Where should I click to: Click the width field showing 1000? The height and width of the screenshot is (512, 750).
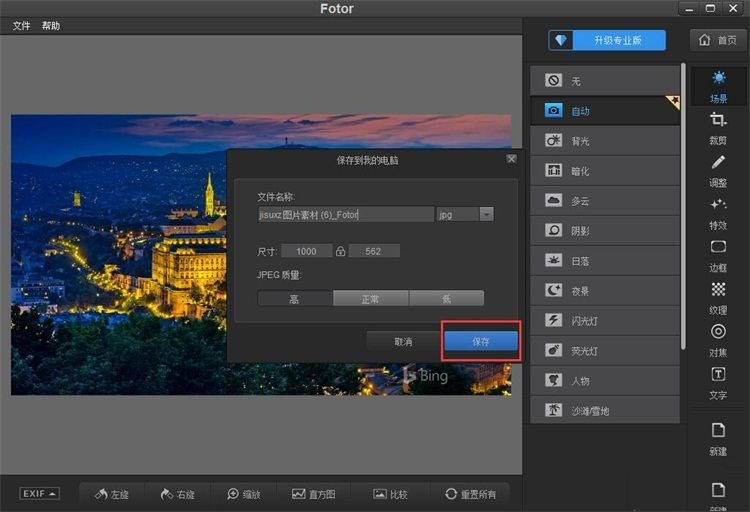[307, 251]
